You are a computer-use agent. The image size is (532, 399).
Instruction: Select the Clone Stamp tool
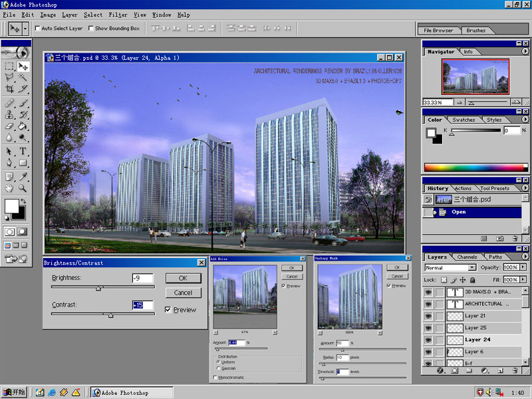[9, 114]
